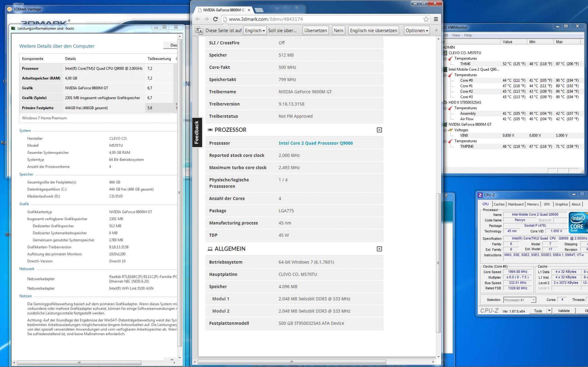Collapse the ALLGEMEIN section
The image size is (588, 367).
click(379, 249)
